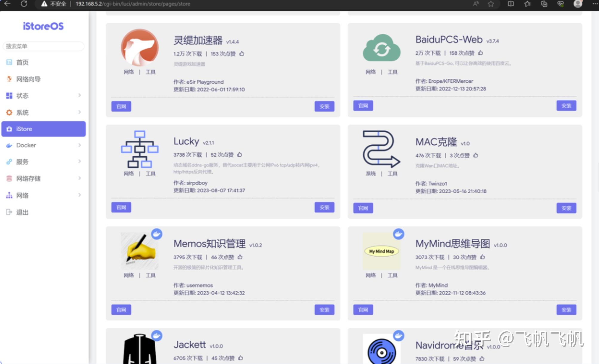Open the 官网 link for BaiduPCS-Web
Screen dimensions: 599x364
363,105
